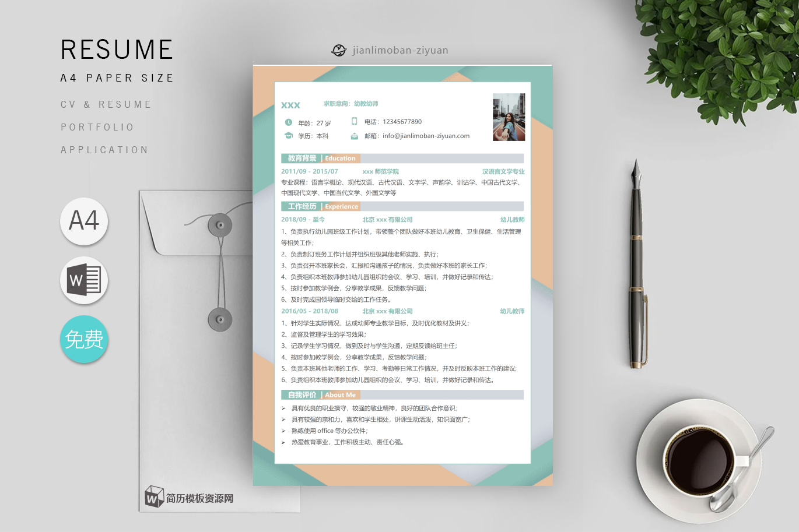Click the 自我评价 About Me section header

402,394
